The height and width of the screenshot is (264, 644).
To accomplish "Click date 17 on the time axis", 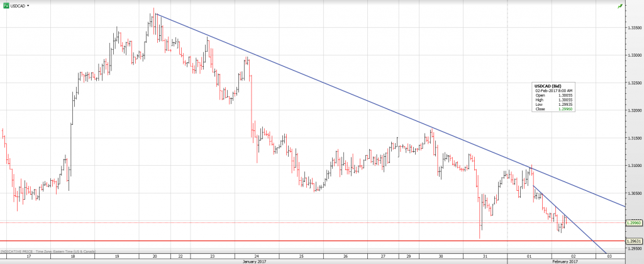I will (29, 256).
